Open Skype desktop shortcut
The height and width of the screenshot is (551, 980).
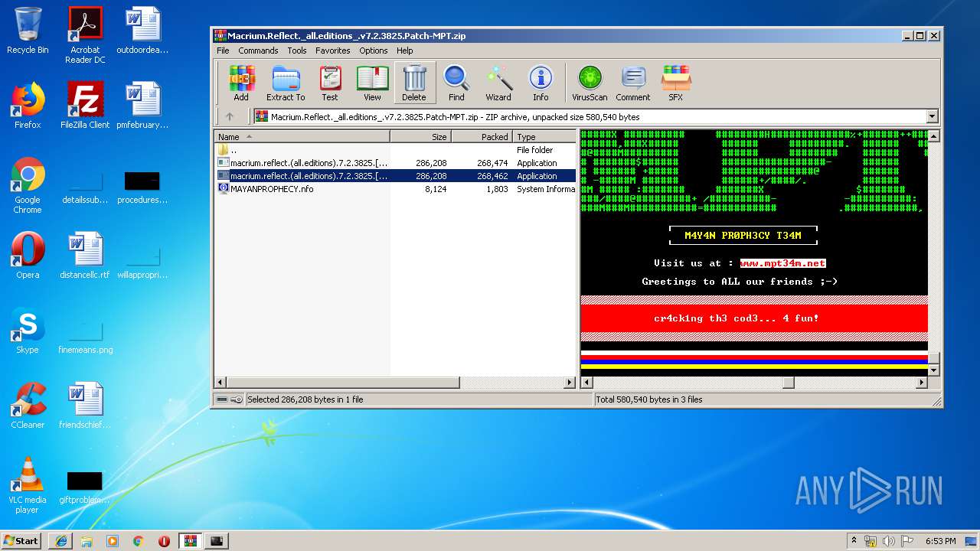(x=28, y=331)
